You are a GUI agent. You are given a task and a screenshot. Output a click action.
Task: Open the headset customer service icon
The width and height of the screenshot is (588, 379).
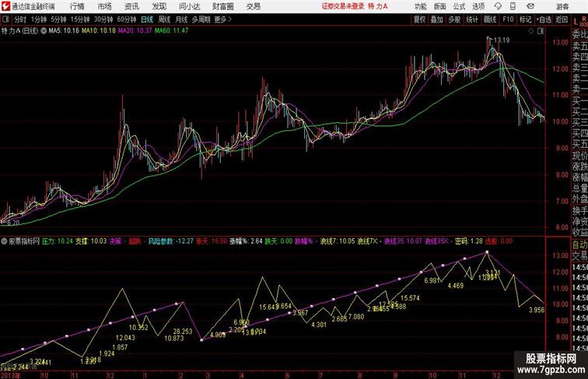click(x=498, y=6)
